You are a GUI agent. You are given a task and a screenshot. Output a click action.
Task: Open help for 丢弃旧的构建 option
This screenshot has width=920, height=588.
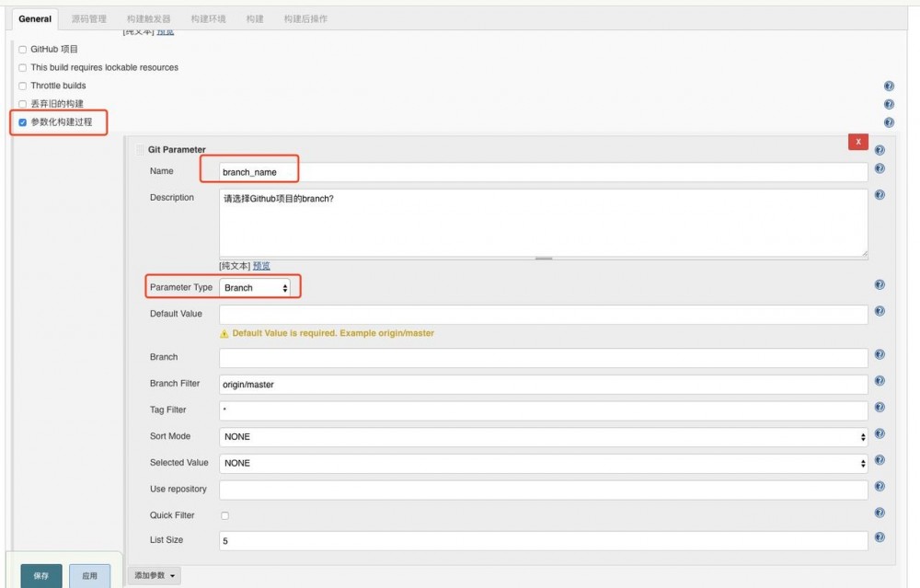click(x=889, y=105)
